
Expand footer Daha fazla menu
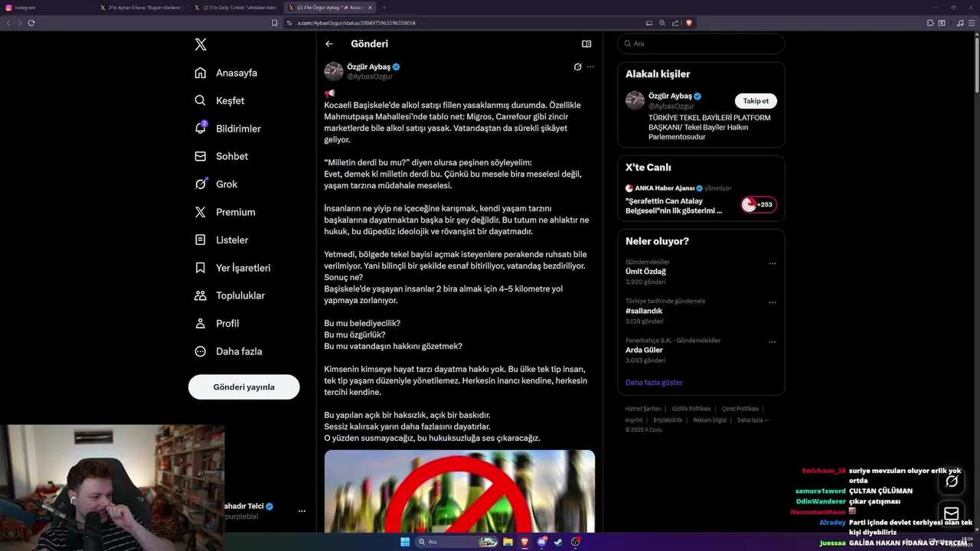point(753,420)
